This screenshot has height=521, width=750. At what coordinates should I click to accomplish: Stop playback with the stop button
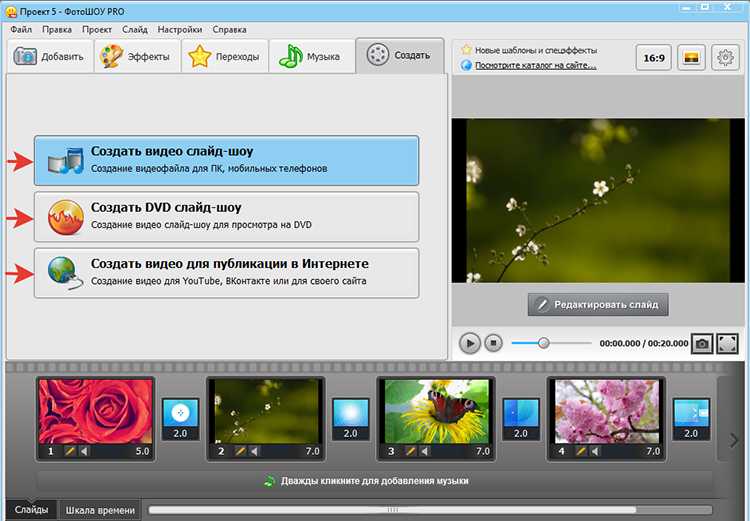tap(493, 343)
